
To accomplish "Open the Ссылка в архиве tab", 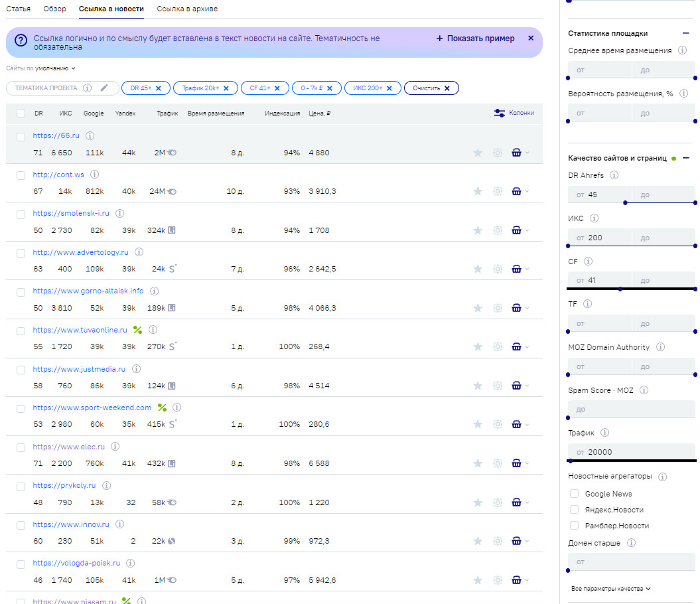I will 187,9.
